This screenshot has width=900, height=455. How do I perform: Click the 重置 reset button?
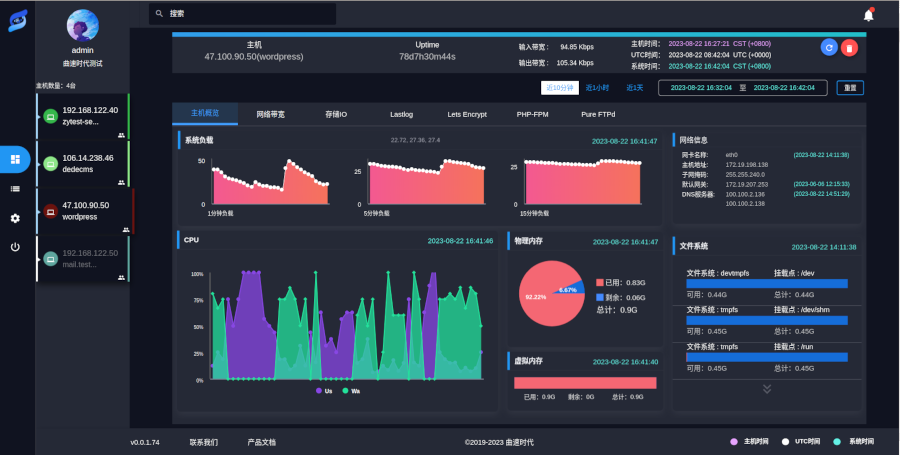coord(850,88)
